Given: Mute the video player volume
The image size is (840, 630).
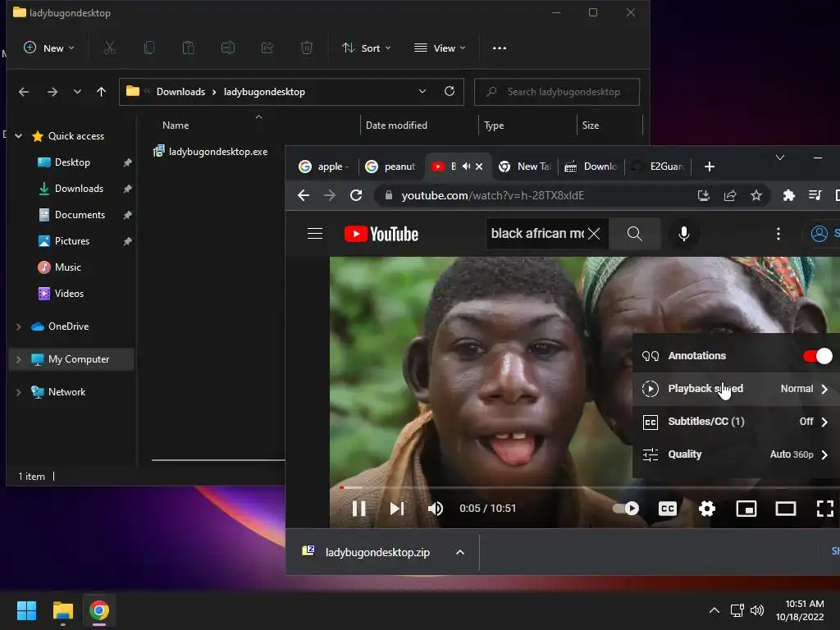Looking at the screenshot, I should (x=435, y=509).
